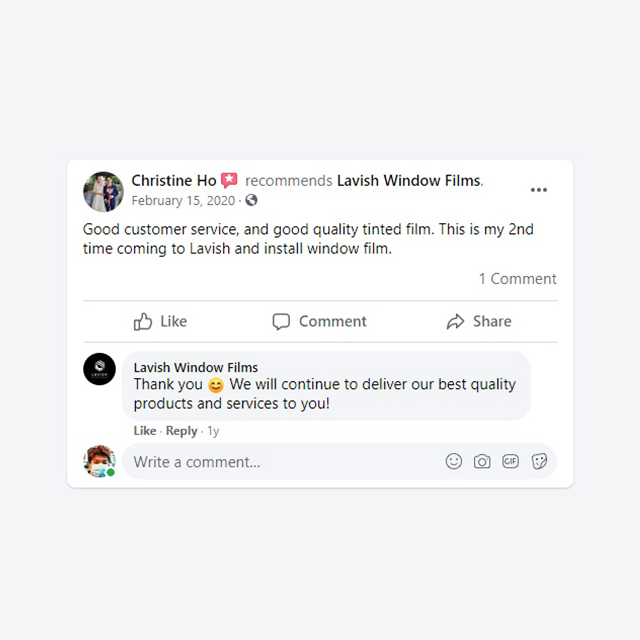Click the Share arrow icon

455,322
